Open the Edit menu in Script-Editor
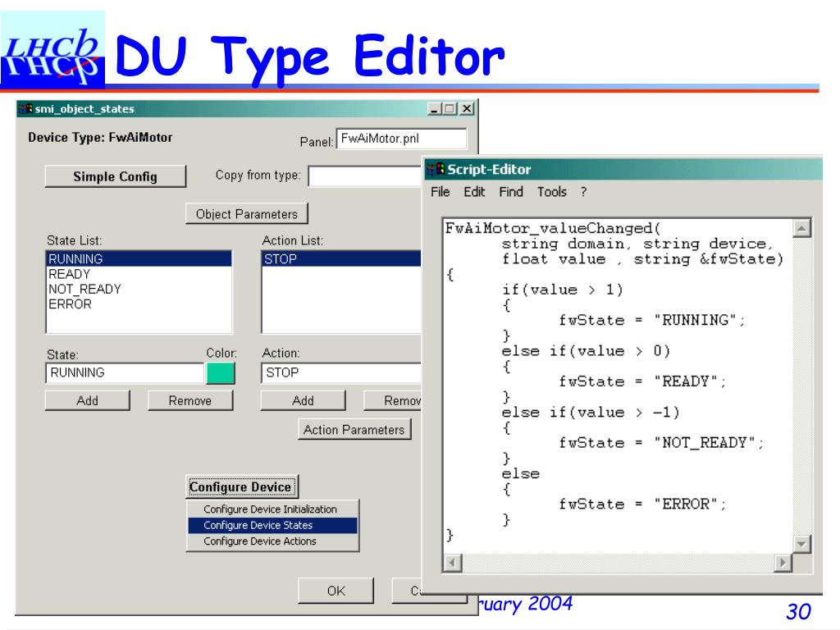 (474, 192)
